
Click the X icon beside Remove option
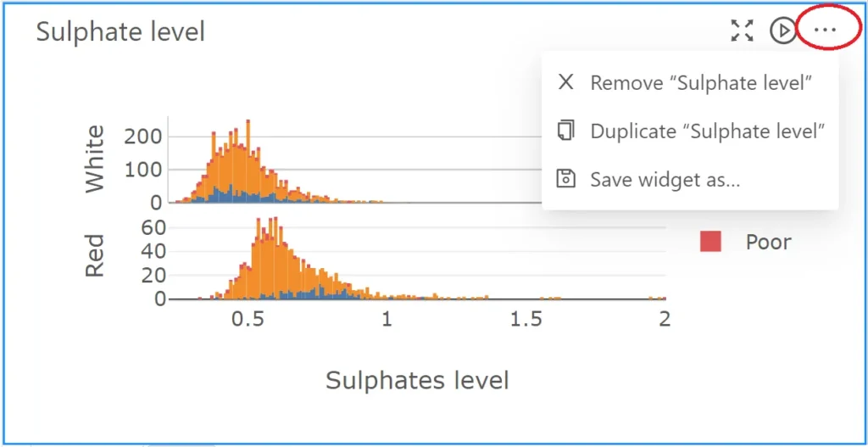[565, 82]
